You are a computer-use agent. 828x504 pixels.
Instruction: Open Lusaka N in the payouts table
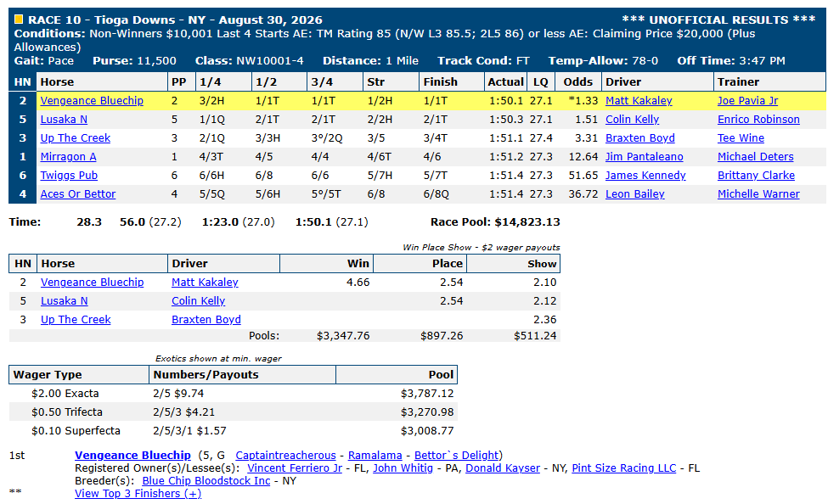pyautogui.click(x=65, y=301)
